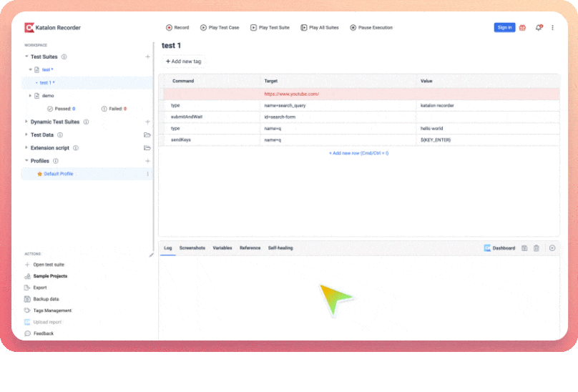Run Play Test Suite

click(x=270, y=28)
